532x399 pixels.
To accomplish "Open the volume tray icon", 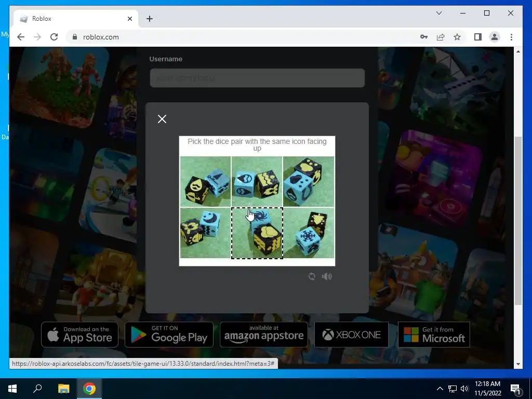I will point(464,389).
